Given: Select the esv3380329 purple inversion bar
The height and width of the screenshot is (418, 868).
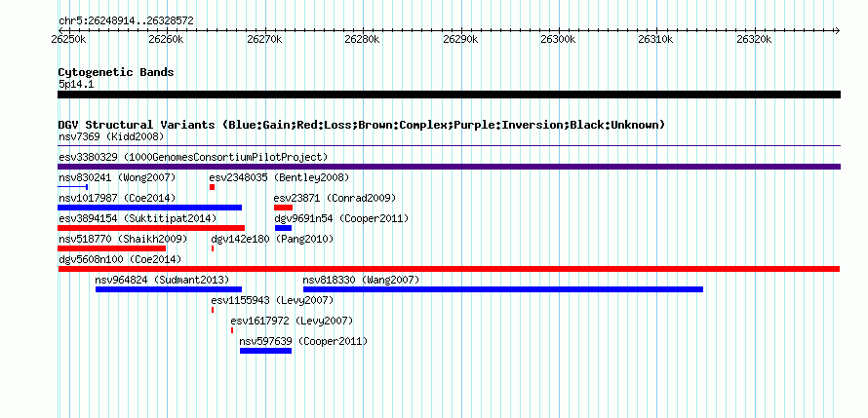Looking at the screenshot, I should [449, 167].
